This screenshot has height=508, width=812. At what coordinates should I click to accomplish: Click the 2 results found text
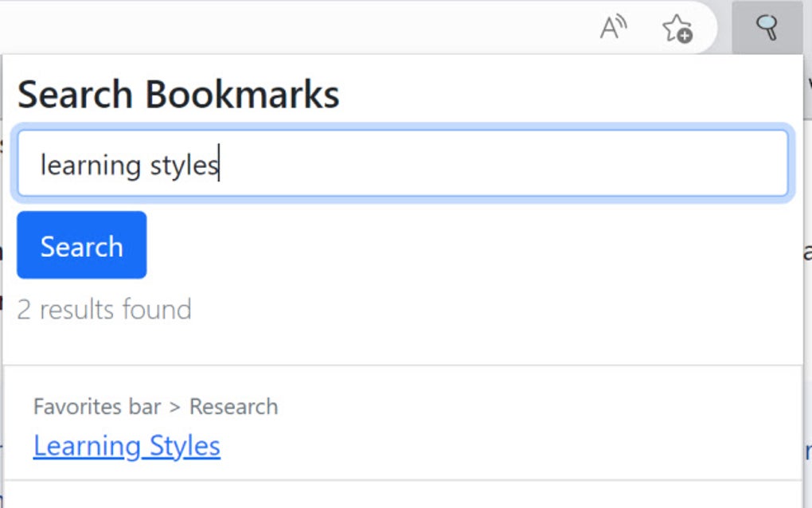click(x=104, y=310)
